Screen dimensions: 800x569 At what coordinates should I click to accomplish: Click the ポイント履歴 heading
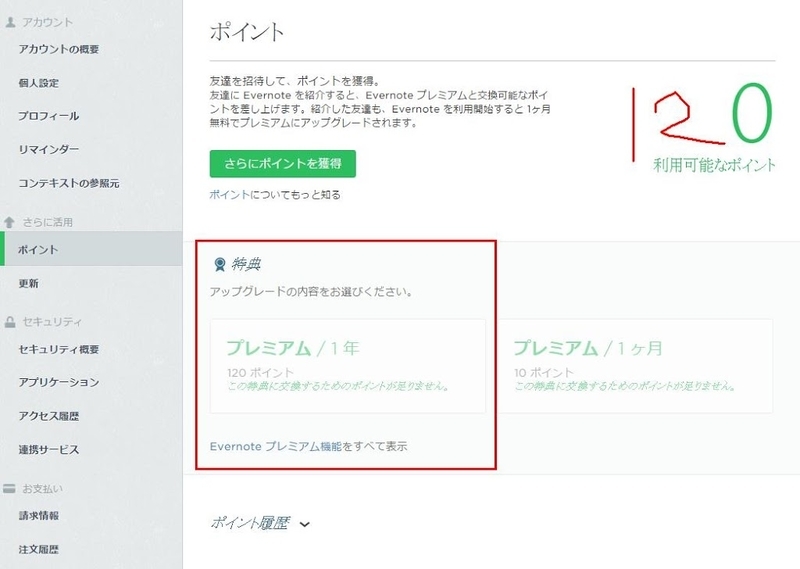[250, 523]
